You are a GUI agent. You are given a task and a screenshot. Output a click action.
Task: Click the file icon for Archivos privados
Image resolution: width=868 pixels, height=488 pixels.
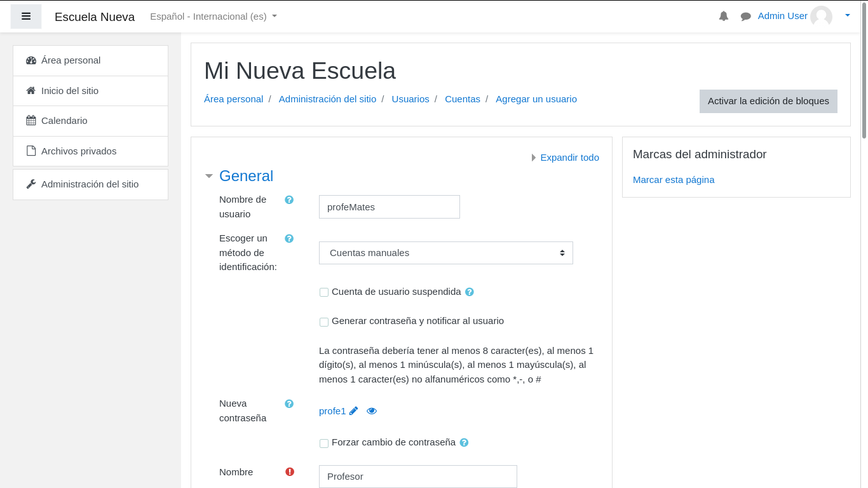[x=31, y=151]
